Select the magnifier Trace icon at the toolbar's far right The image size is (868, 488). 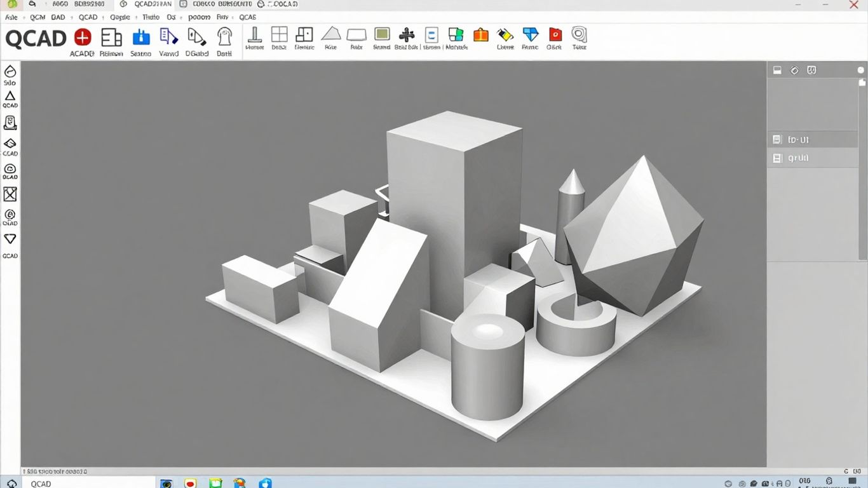coord(579,37)
